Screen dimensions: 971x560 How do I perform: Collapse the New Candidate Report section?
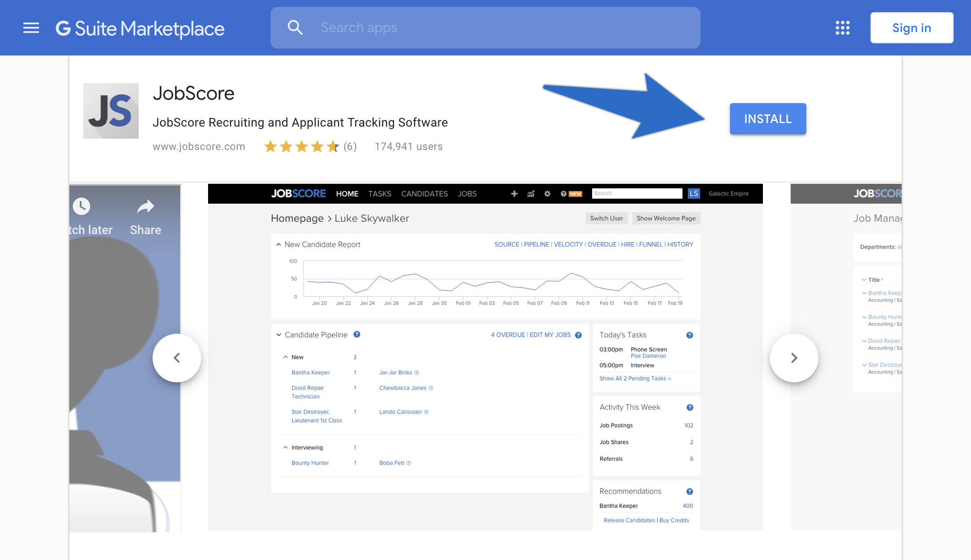278,244
